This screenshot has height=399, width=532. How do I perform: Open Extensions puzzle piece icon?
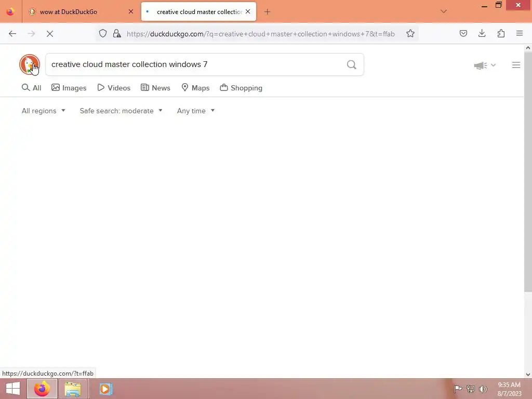coord(501,33)
